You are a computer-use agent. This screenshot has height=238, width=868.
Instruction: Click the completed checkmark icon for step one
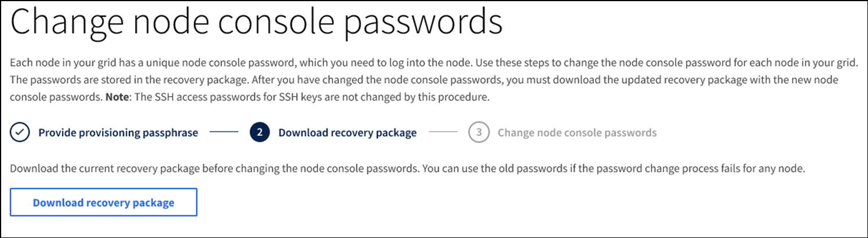tap(20, 133)
